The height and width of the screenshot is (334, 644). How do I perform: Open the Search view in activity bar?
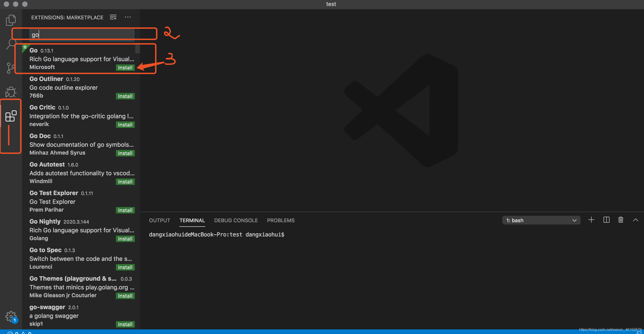click(x=11, y=44)
